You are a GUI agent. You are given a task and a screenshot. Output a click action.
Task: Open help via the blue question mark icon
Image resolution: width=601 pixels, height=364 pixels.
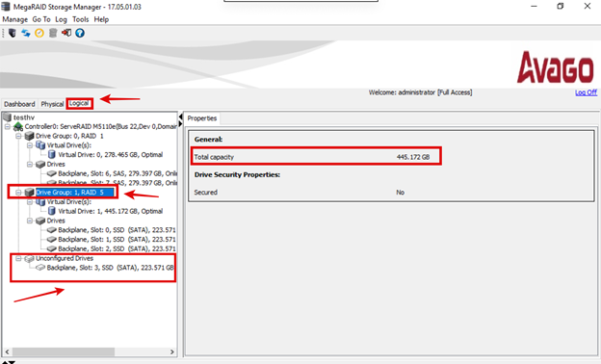pos(80,33)
